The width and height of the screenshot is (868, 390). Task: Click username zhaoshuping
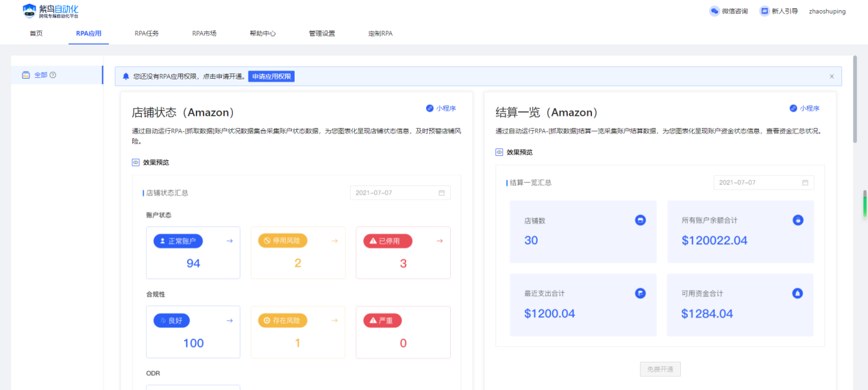(827, 11)
